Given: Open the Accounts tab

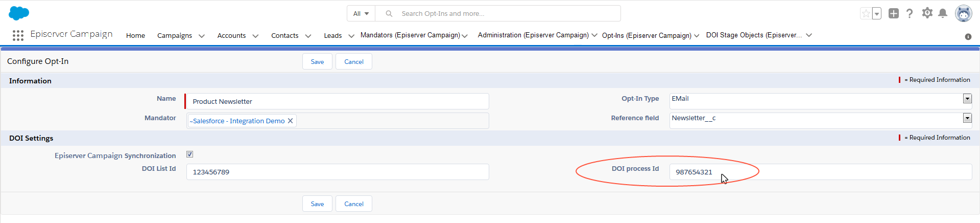Looking at the screenshot, I should 231,35.
